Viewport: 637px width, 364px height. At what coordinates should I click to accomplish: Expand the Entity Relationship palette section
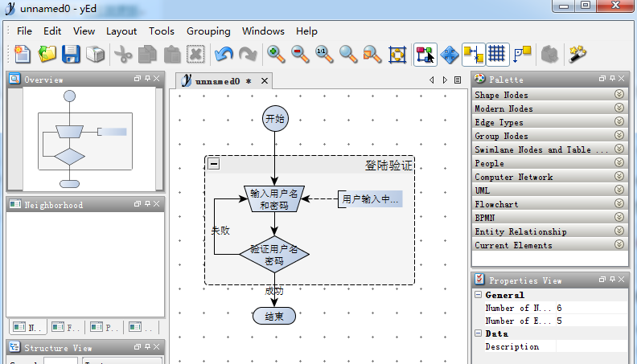[550, 231]
